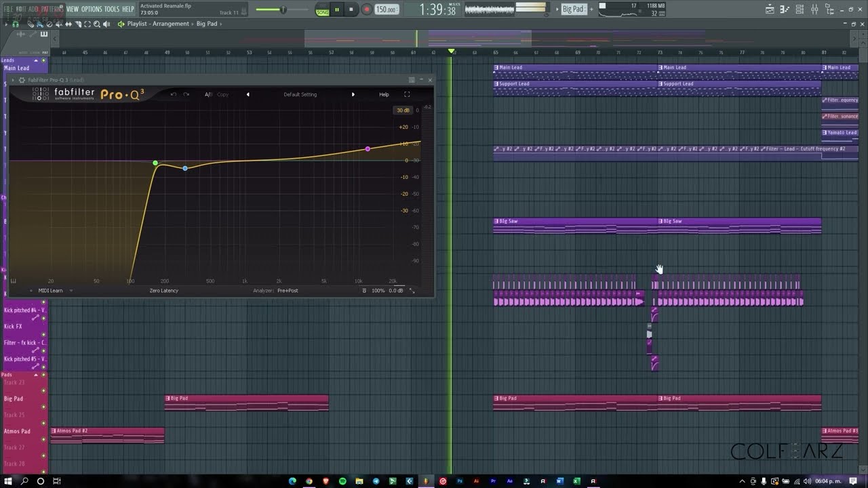Click Pro-Q 3 redo arrow
The width and height of the screenshot is (868, 488).
pyautogui.click(x=186, y=95)
